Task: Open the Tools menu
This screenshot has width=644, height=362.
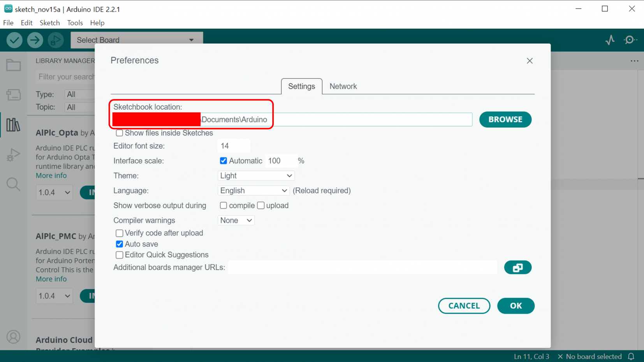Action: click(75, 23)
